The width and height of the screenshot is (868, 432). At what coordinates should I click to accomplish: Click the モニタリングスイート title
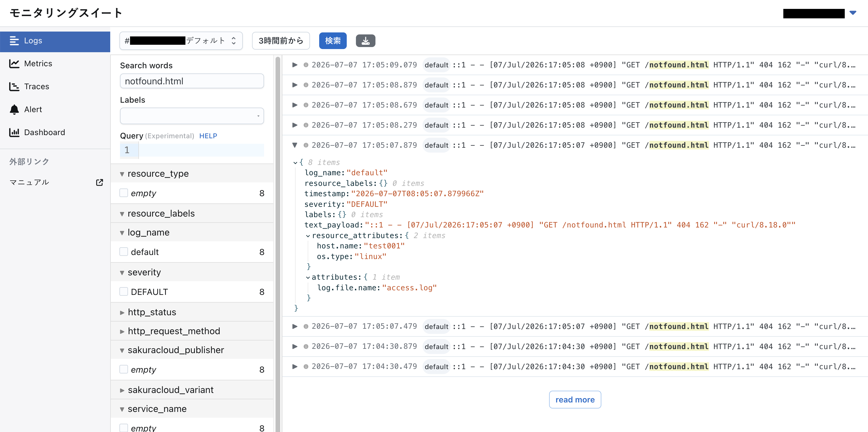coord(66,13)
